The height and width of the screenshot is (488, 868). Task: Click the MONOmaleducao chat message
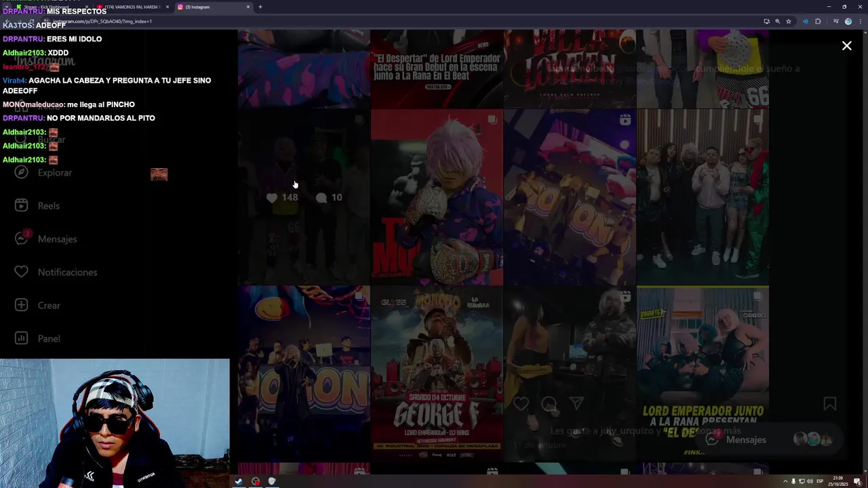68,104
